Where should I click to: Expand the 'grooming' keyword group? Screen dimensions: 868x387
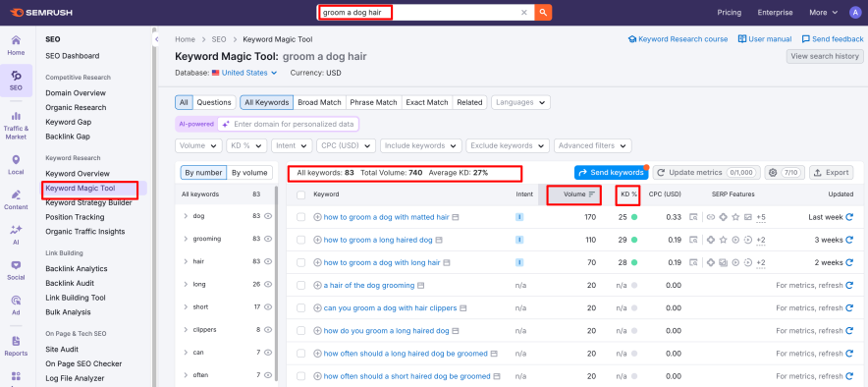point(186,239)
